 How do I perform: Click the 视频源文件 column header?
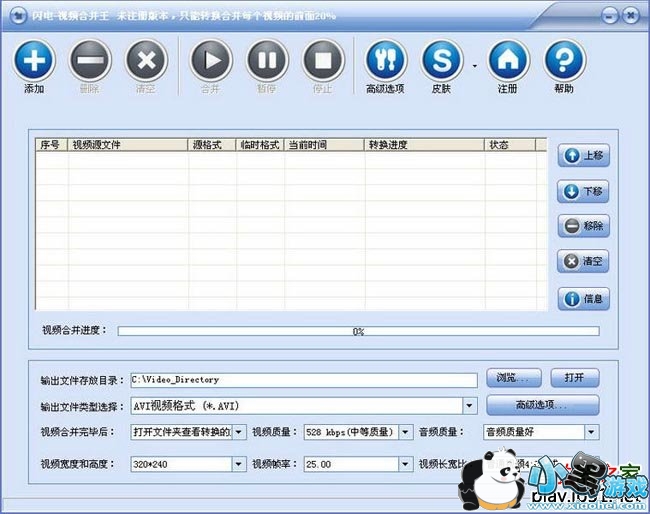tap(127, 145)
